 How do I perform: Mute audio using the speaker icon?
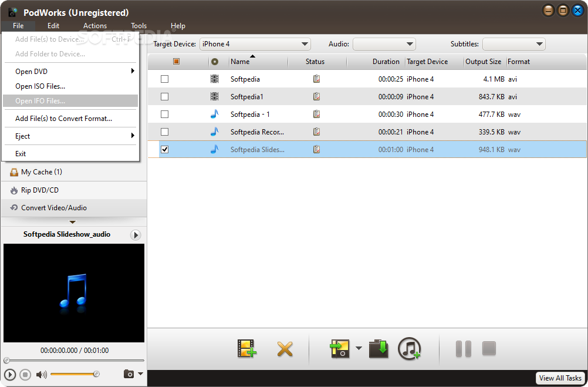[41, 374]
